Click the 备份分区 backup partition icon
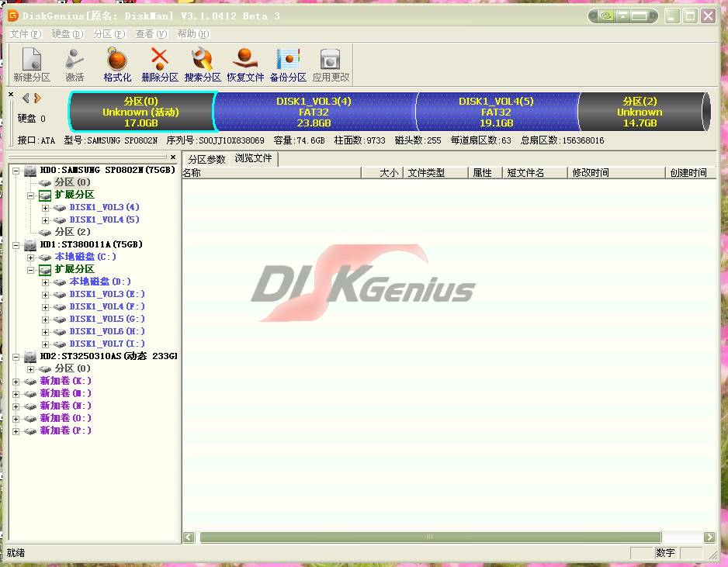The width and height of the screenshot is (728, 567). click(x=288, y=60)
